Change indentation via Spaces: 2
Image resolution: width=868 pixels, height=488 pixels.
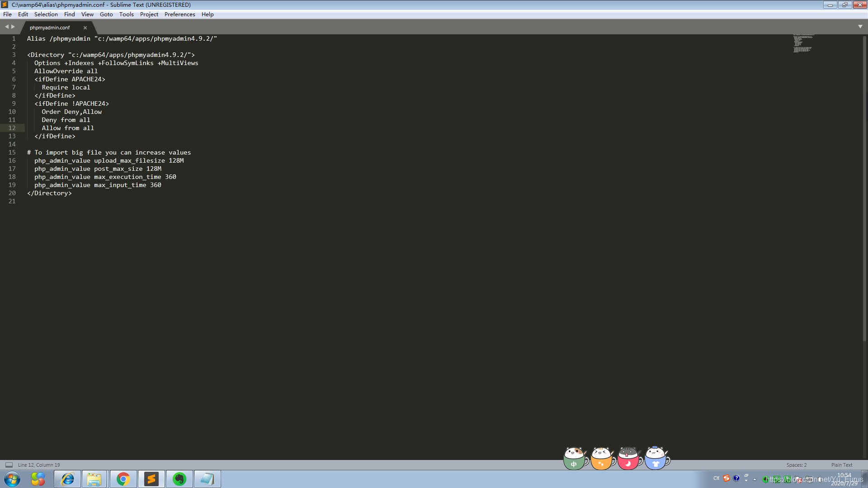click(796, 465)
